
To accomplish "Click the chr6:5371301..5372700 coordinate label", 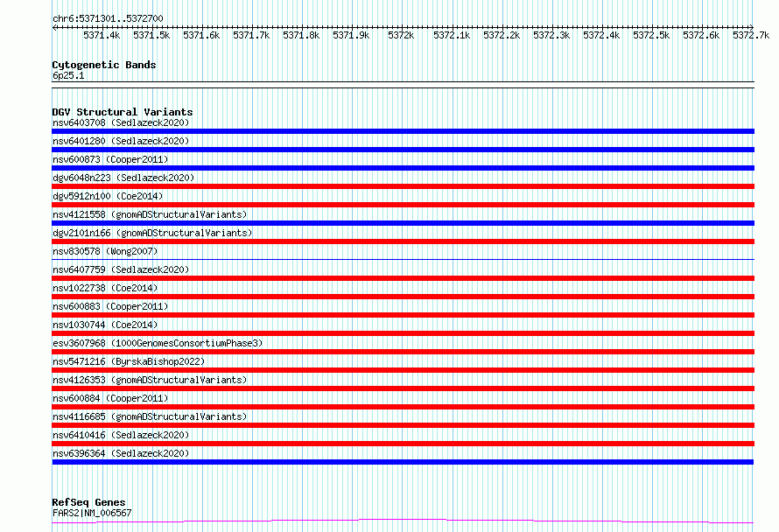I will tap(108, 18).
